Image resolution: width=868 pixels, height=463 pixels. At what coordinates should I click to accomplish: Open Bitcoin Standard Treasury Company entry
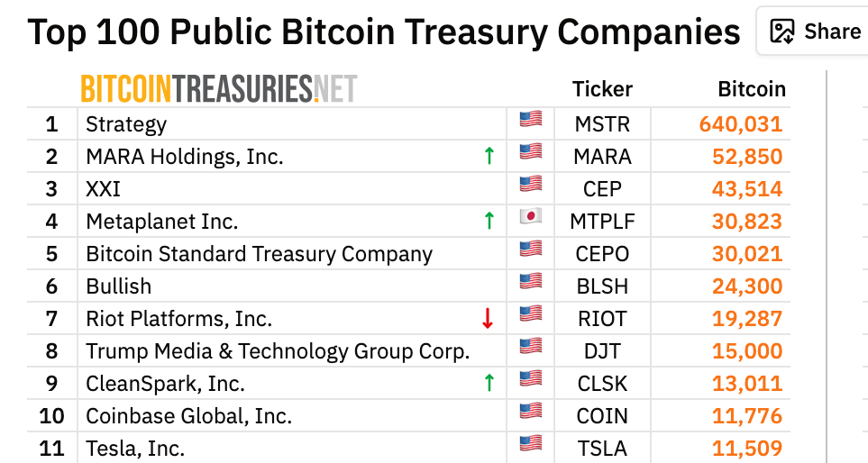point(259,254)
